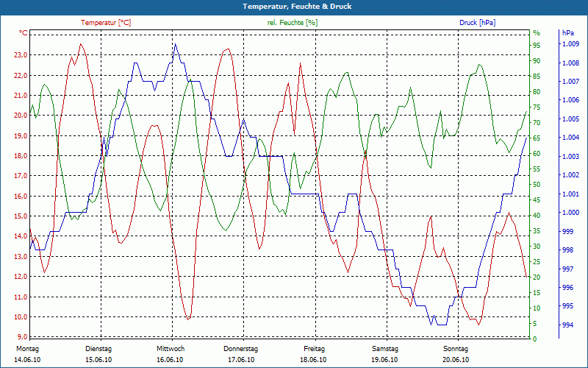This screenshot has width=588, height=368.
Task: Click the '%' humidity axis unit label
Action: coord(537,33)
